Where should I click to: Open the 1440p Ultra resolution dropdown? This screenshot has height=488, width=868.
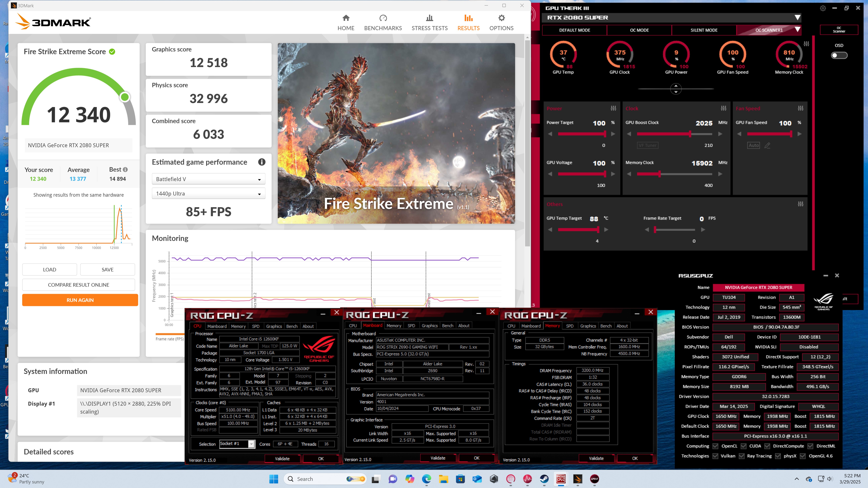pos(208,194)
